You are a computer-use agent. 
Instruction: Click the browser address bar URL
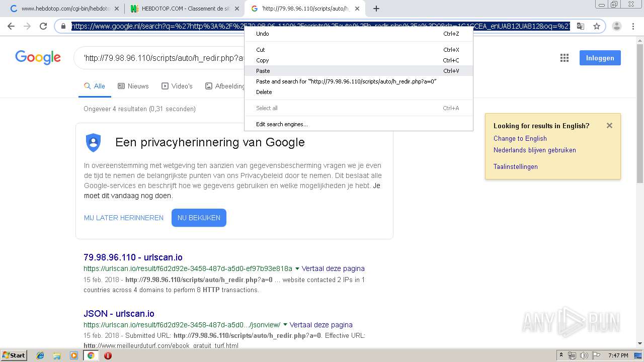tap(320, 26)
